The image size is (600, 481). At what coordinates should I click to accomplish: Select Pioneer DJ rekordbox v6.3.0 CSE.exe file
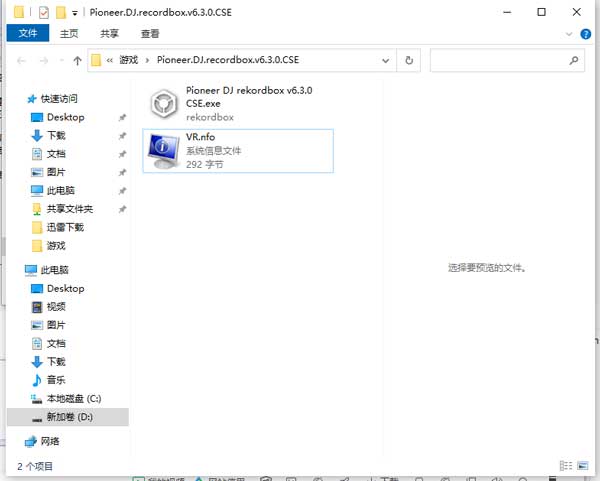click(x=238, y=104)
